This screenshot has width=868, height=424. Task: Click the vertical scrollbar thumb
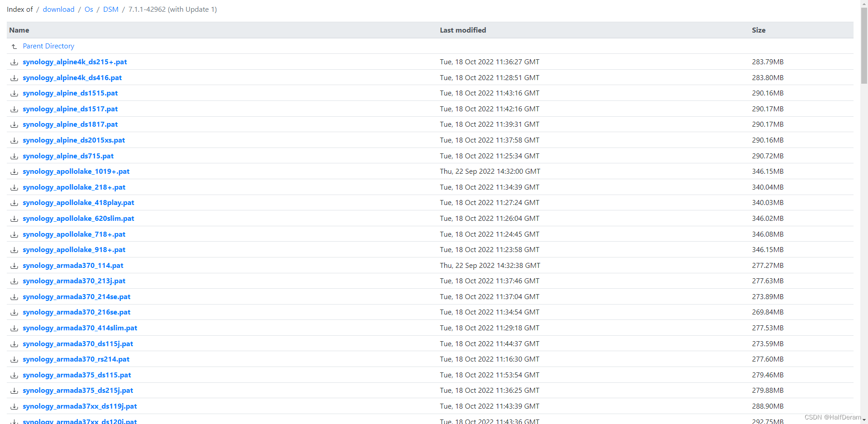(x=864, y=45)
